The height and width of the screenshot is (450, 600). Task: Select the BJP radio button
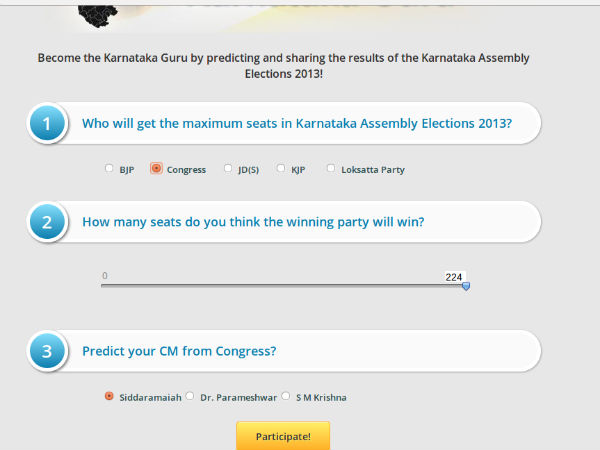(x=110, y=169)
